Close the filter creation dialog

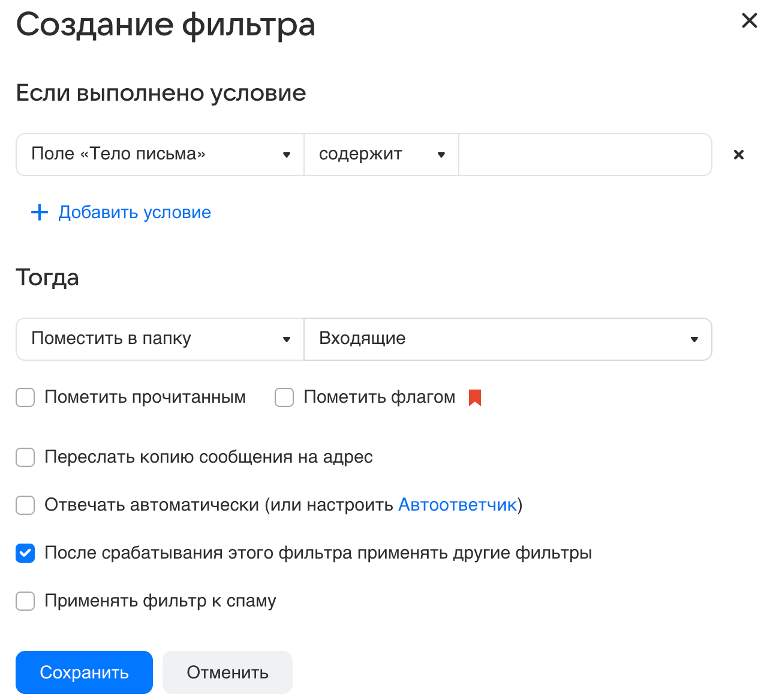pos(750,20)
